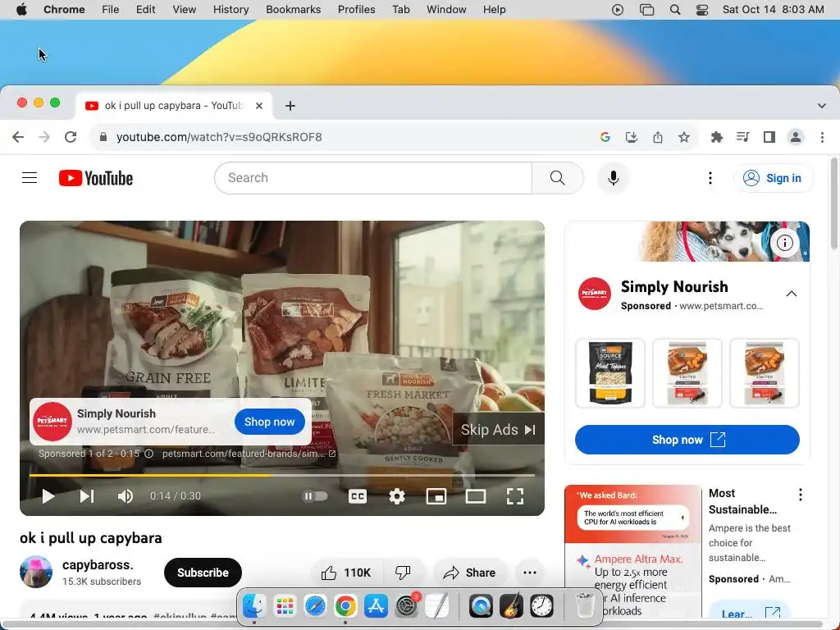Open the YouTube hamburger guide menu
This screenshot has height=630, width=840.
[x=30, y=178]
